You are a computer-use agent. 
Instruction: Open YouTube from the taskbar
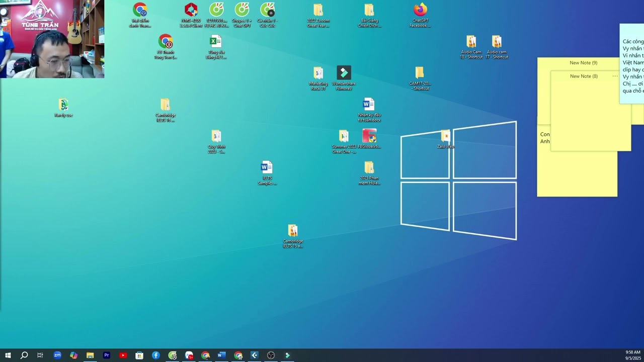(x=123, y=355)
